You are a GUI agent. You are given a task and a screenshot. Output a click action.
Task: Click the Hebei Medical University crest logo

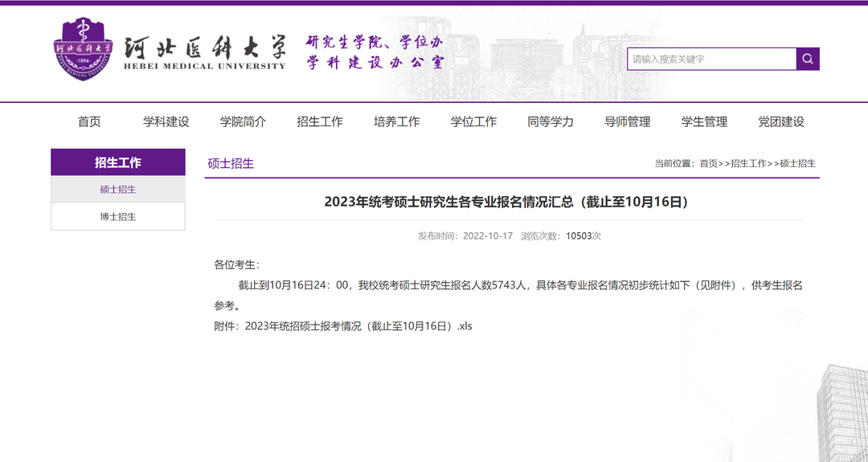tap(83, 49)
